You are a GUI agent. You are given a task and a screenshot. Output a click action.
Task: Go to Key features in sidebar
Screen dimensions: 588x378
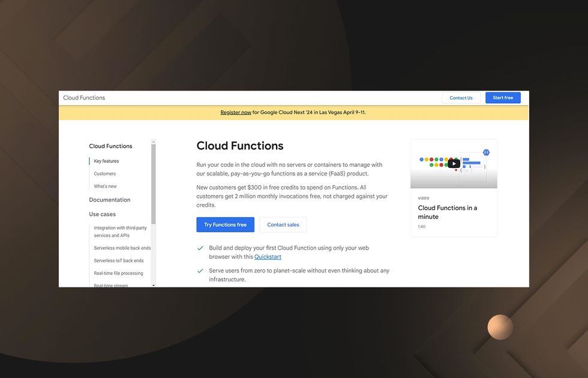pos(106,161)
